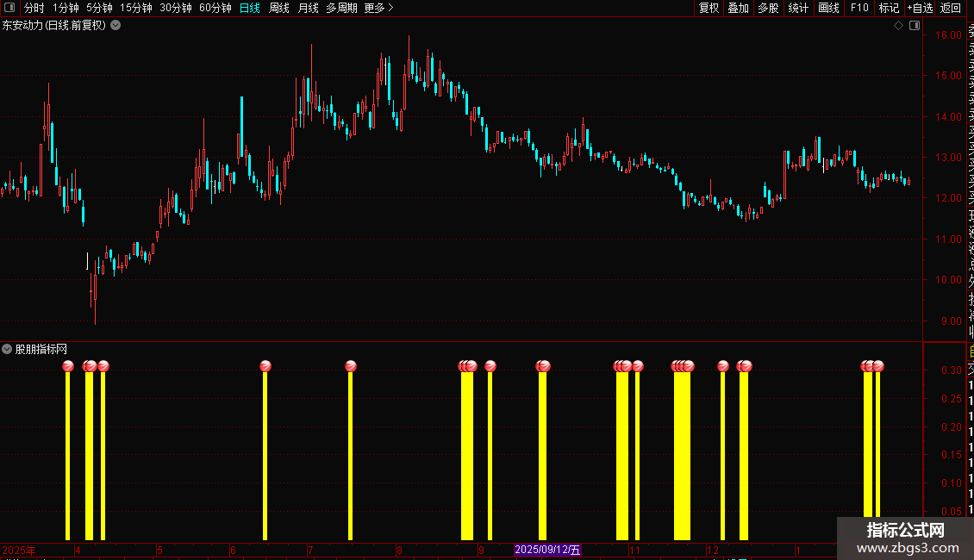Click month 11 on the time axis
Screen dimensions: 974x560
point(634,550)
